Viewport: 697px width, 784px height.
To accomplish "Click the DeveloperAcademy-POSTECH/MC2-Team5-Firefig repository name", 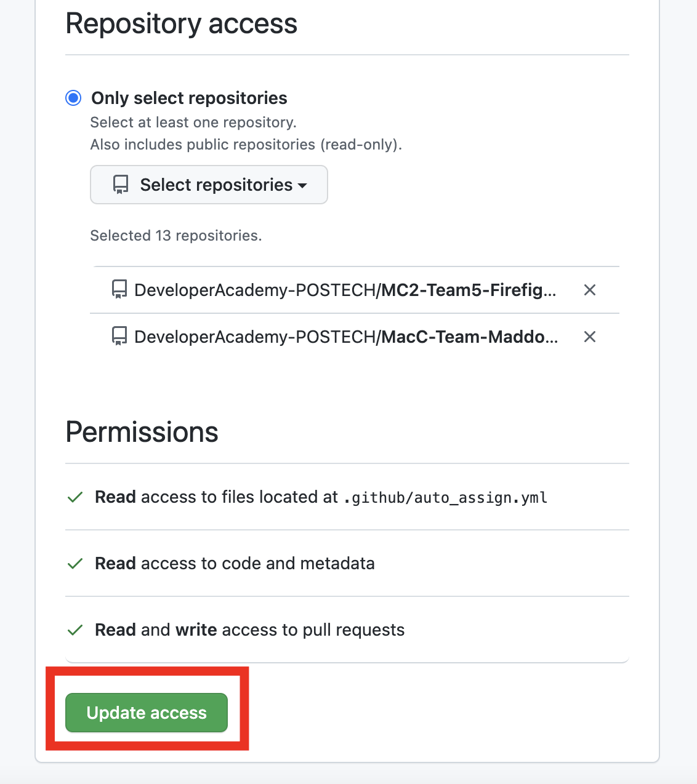I will [x=345, y=290].
